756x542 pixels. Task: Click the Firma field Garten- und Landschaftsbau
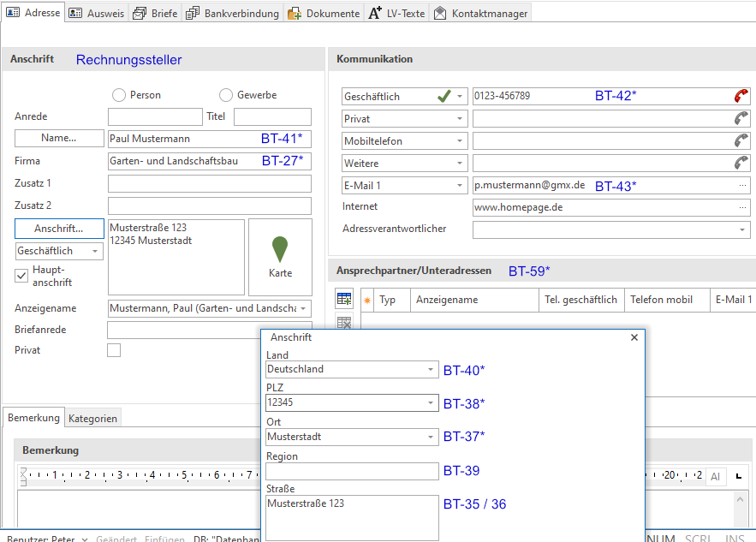coord(210,161)
